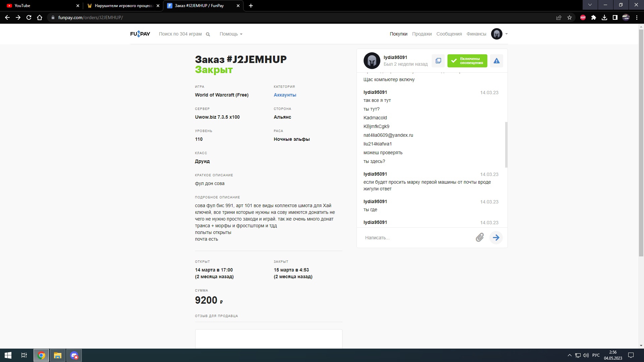
Task: Open the copy chat icon next to lydia95091
Action: (438, 61)
